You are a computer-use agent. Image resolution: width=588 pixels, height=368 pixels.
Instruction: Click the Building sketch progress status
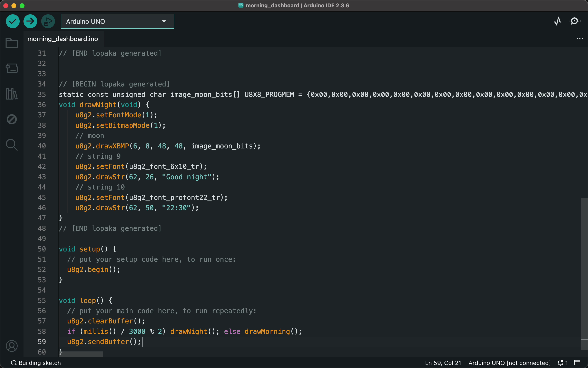point(36,363)
